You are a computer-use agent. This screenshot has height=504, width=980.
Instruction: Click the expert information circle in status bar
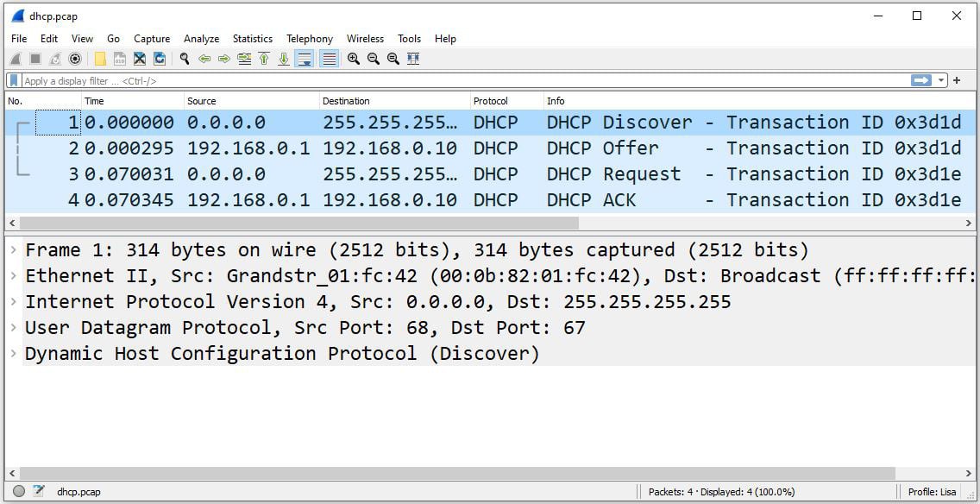tap(19, 492)
